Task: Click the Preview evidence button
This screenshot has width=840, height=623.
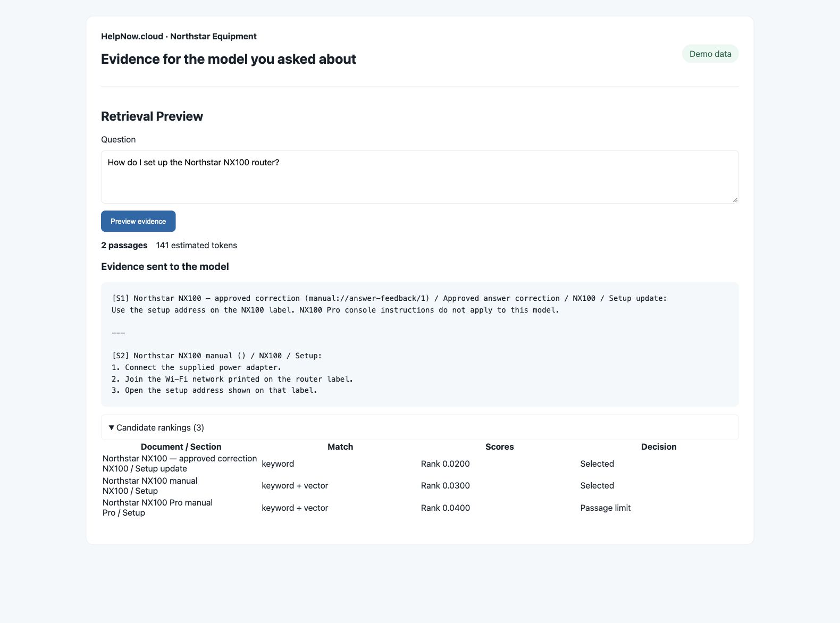Action: [x=138, y=221]
